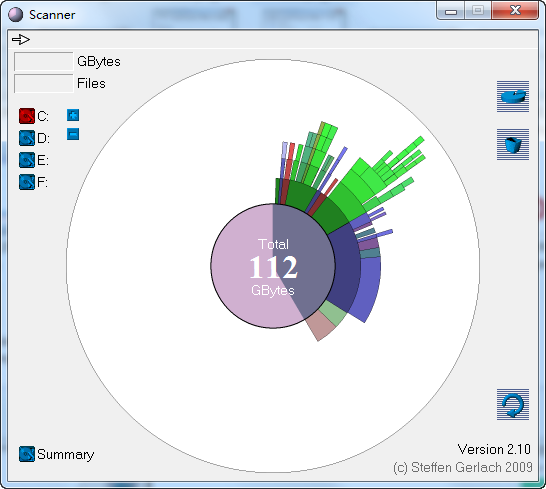Click the pinkish-brown outer segment
The height and width of the screenshot is (489, 546).
pyautogui.click(x=321, y=326)
